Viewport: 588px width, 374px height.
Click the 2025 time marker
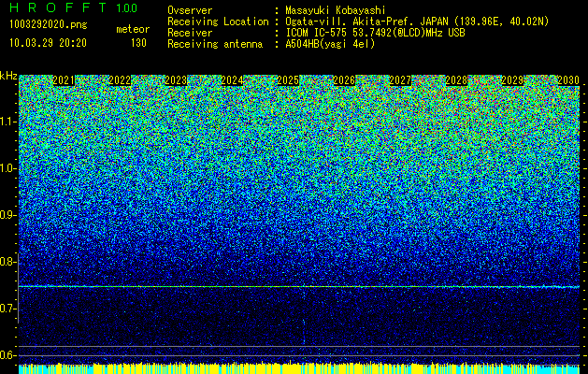pos(288,80)
